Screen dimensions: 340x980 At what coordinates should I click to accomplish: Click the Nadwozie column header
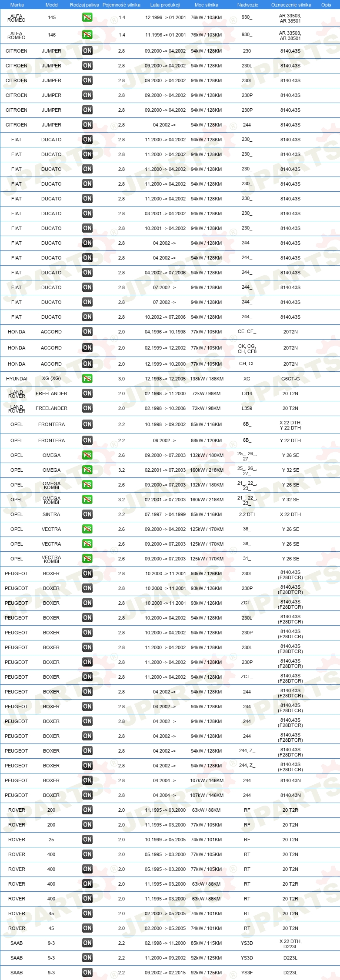point(248,5)
